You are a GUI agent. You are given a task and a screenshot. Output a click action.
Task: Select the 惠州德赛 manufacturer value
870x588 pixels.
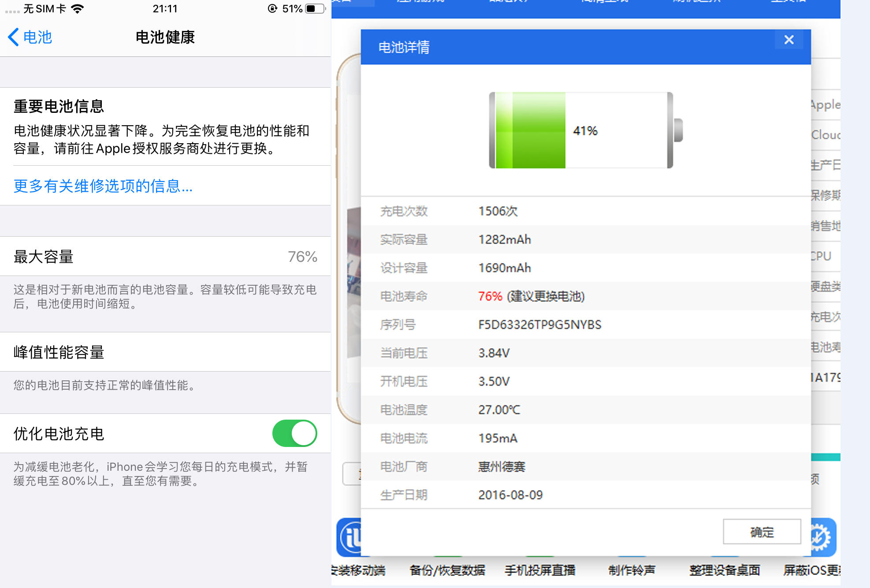click(502, 466)
